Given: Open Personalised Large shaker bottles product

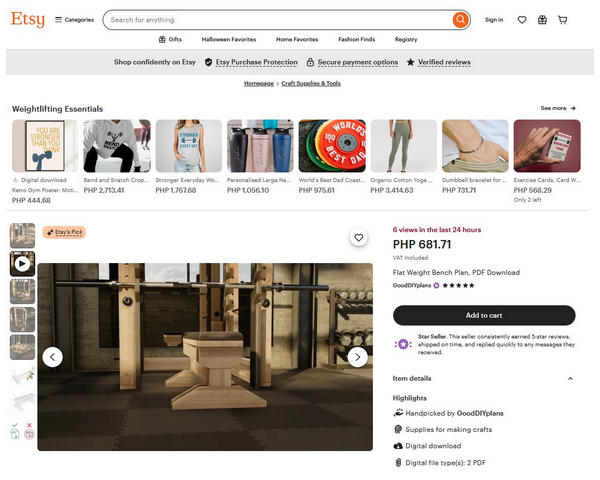Looking at the screenshot, I should click(x=260, y=146).
